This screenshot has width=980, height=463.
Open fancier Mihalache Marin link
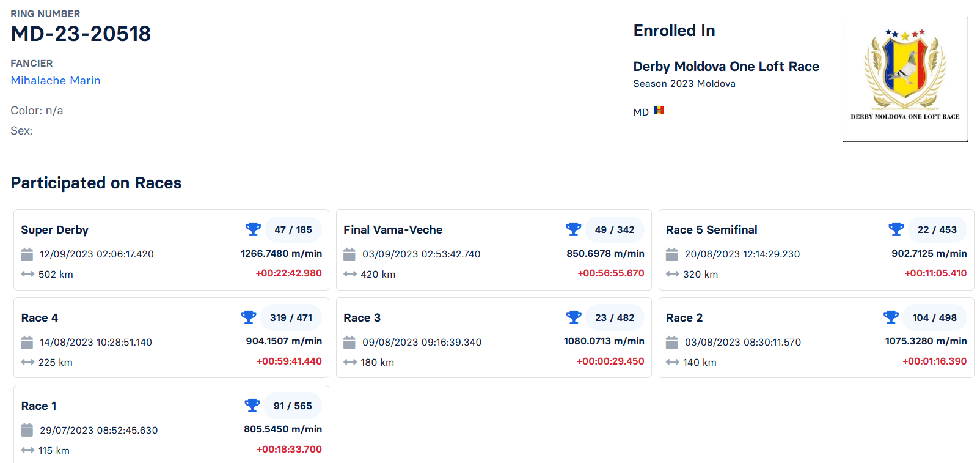[x=56, y=81]
